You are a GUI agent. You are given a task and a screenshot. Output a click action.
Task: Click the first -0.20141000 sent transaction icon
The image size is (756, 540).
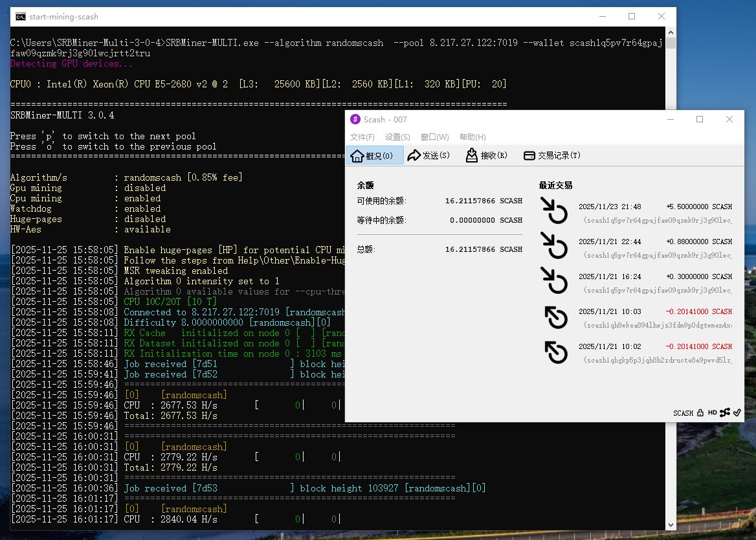pyautogui.click(x=555, y=317)
